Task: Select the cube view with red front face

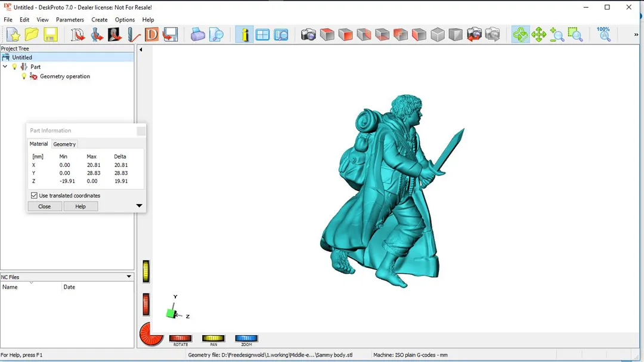Action: (x=345, y=35)
